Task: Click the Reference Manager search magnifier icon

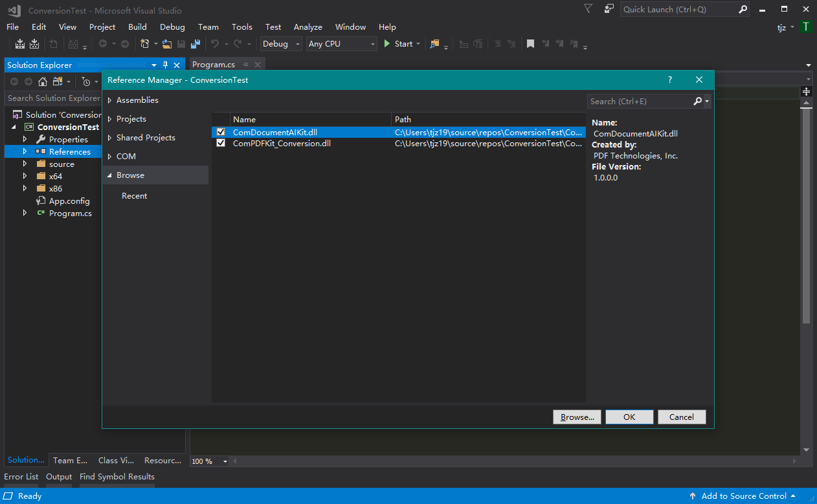Action: (698, 101)
